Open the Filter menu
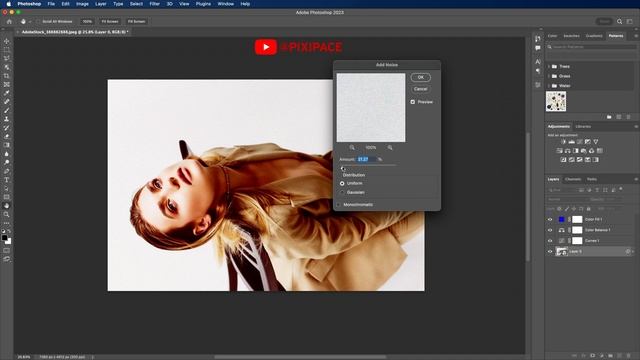640x360 pixels. [154, 4]
